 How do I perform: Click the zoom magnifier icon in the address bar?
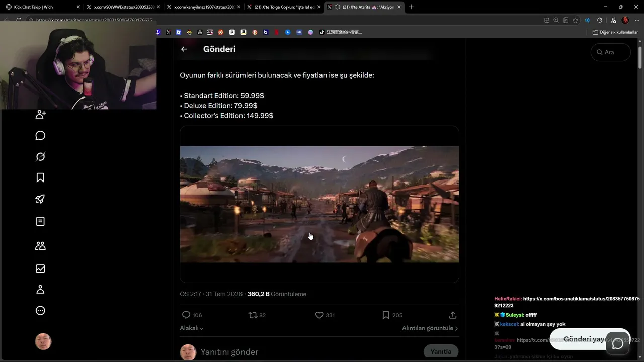[556, 20]
